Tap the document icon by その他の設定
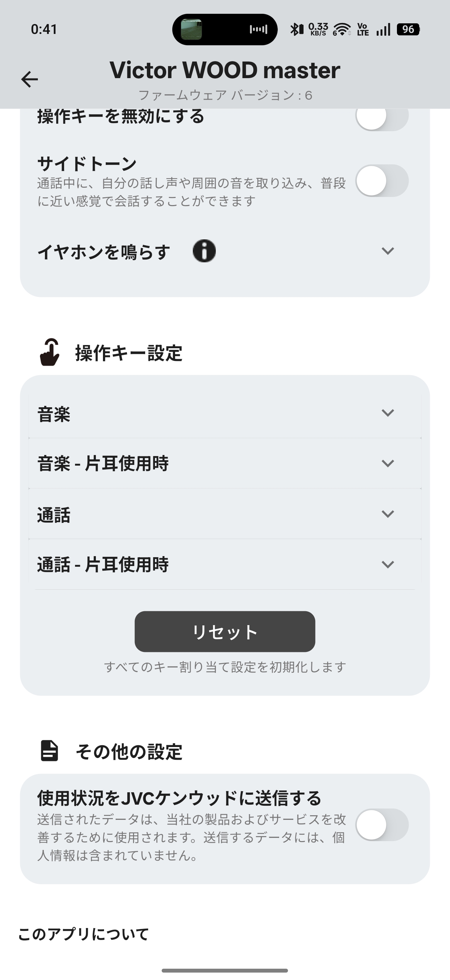 pyautogui.click(x=50, y=751)
